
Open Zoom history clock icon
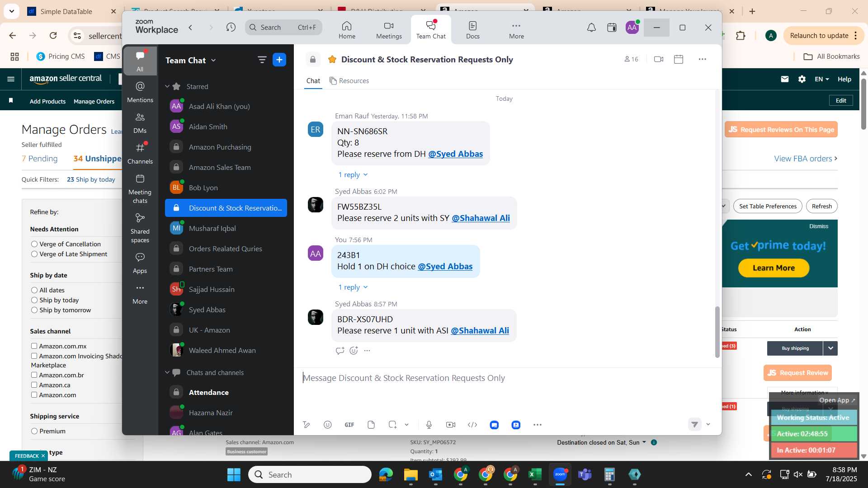[x=231, y=28]
